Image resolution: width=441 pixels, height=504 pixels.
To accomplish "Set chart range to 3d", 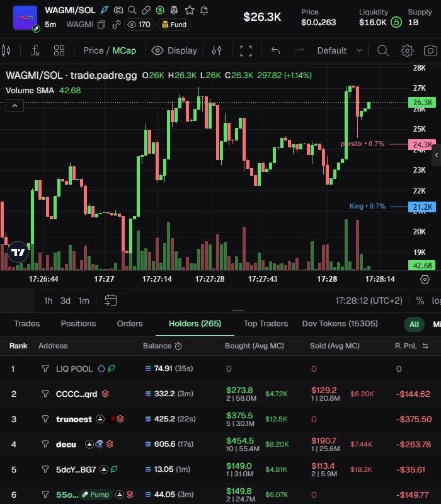I will 66,301.
